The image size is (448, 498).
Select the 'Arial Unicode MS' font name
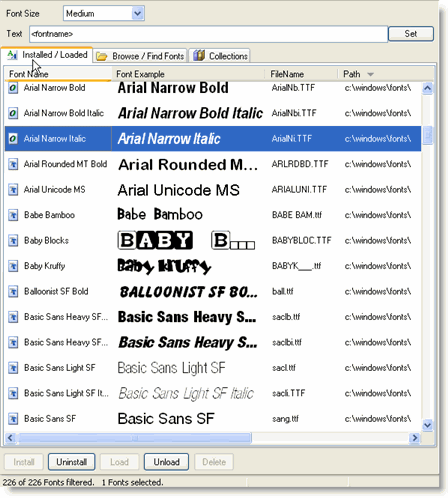54,190
